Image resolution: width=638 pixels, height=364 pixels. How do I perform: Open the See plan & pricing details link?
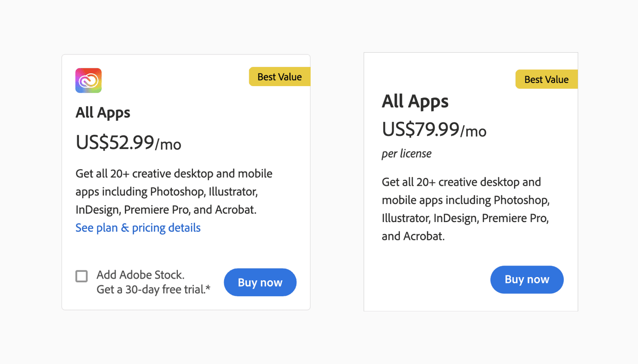[138, 228]
